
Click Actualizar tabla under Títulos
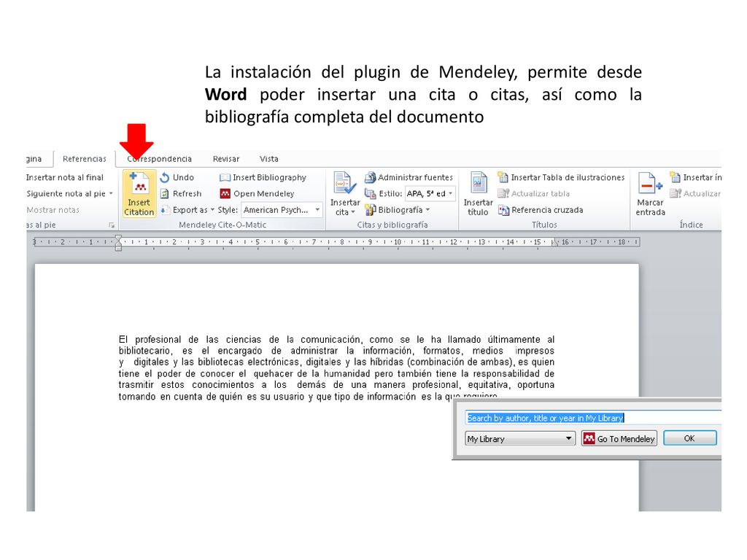(533, 193)
